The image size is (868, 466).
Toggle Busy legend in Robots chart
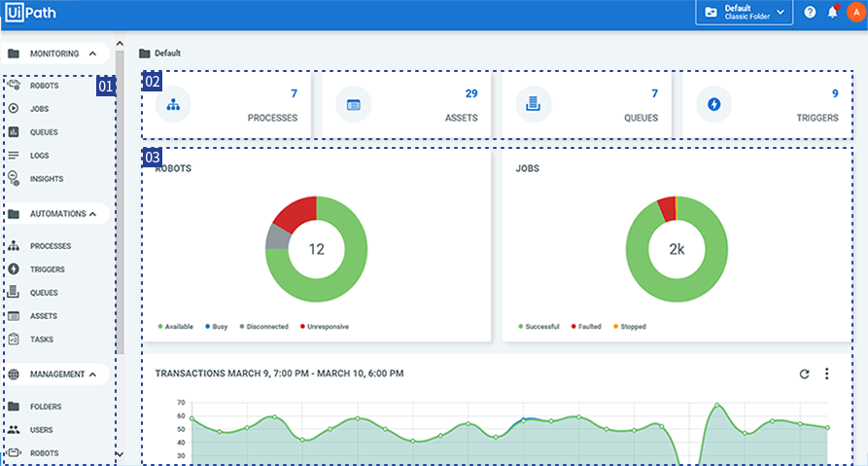(217, 326)
